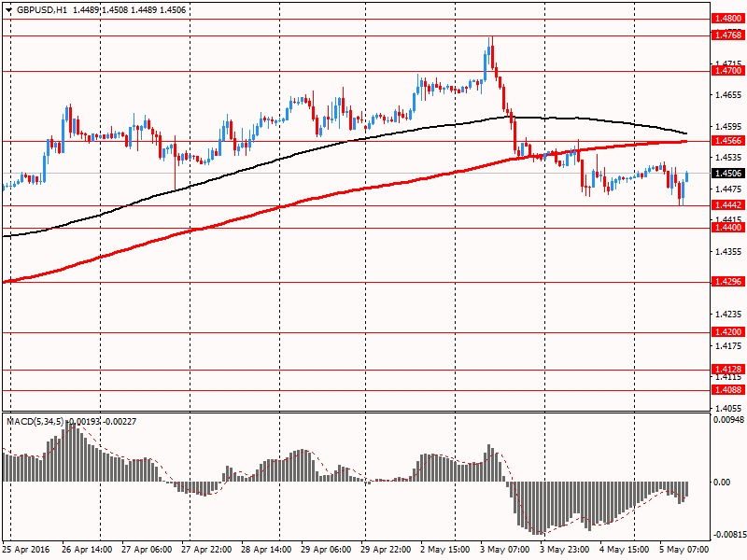Click the 1.4235 price axis value
The width and height of the screenshot is (747, 560).
tap(729, 315)
